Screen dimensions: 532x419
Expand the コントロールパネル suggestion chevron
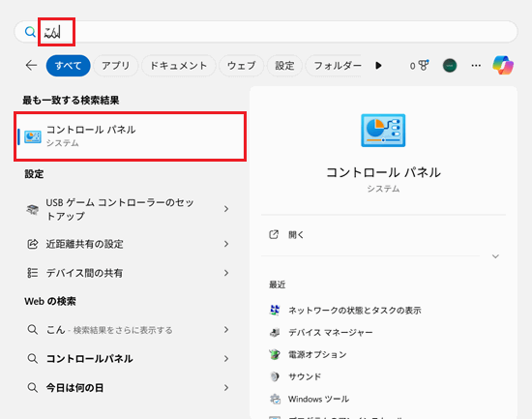pyautogui.click(x=226, y=359)
